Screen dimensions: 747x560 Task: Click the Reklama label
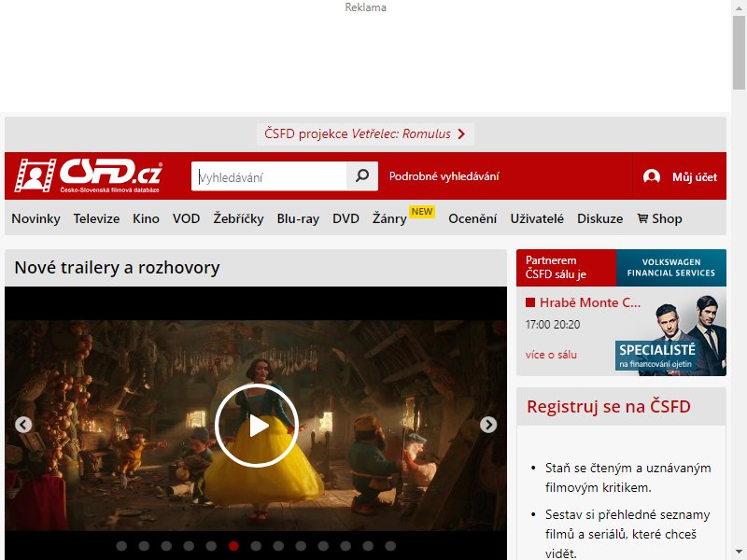(x=365, y=7)
